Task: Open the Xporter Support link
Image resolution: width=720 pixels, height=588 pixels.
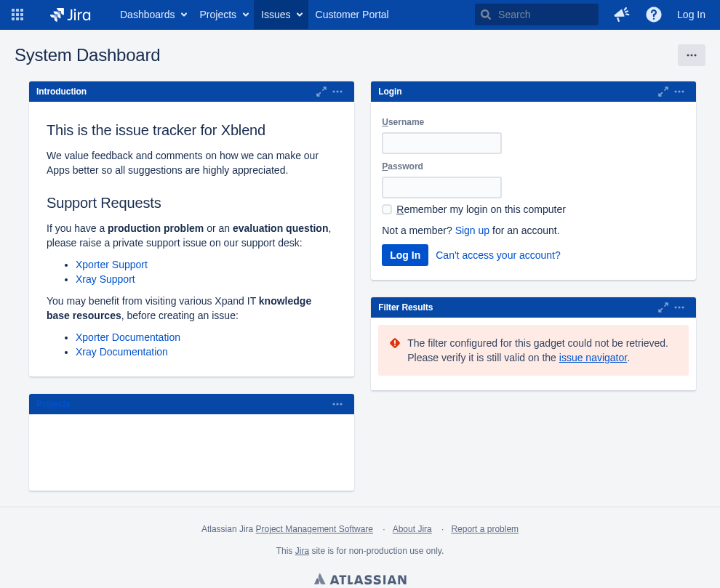Action: coord(111,265)
